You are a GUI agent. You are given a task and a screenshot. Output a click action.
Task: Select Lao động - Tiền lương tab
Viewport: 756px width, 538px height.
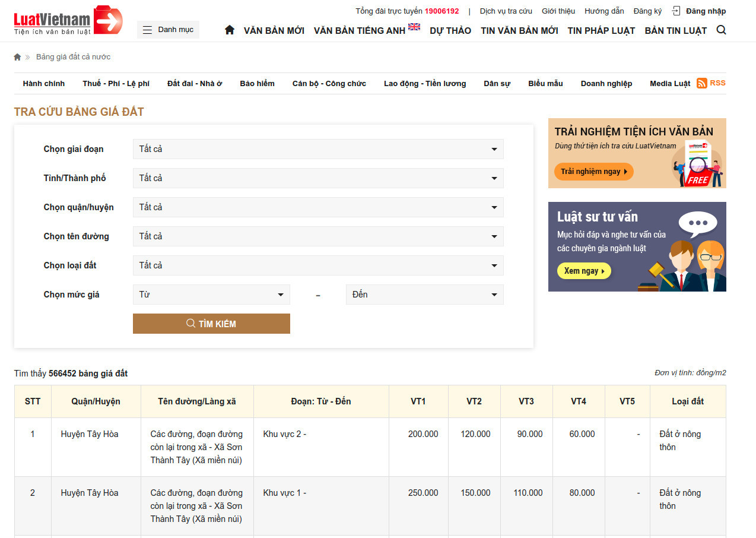click(x=425, y=84)
